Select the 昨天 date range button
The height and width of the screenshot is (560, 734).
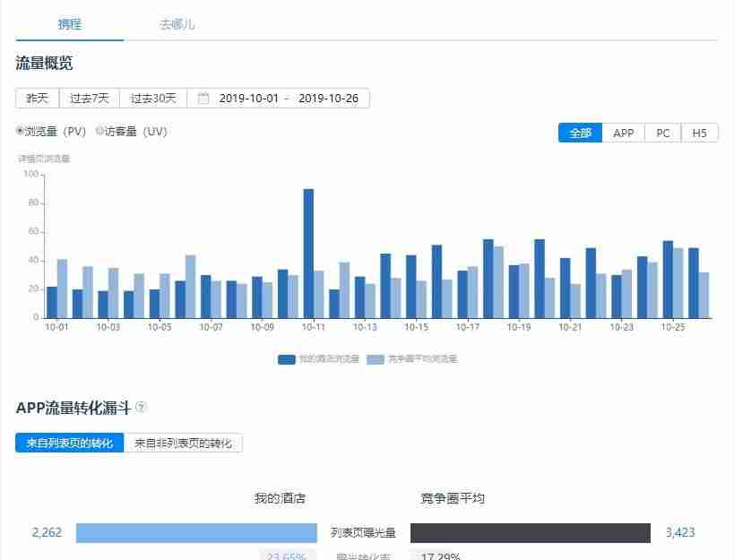click(x=38, y=99)
